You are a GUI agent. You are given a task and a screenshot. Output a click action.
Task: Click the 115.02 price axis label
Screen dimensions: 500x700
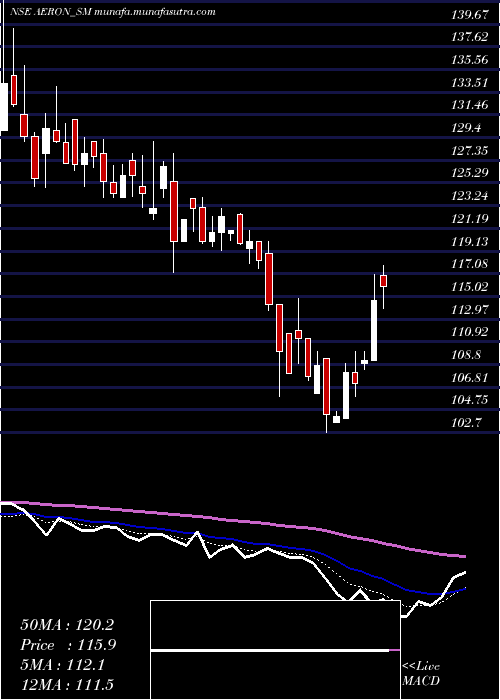click(x=470, y=287)
